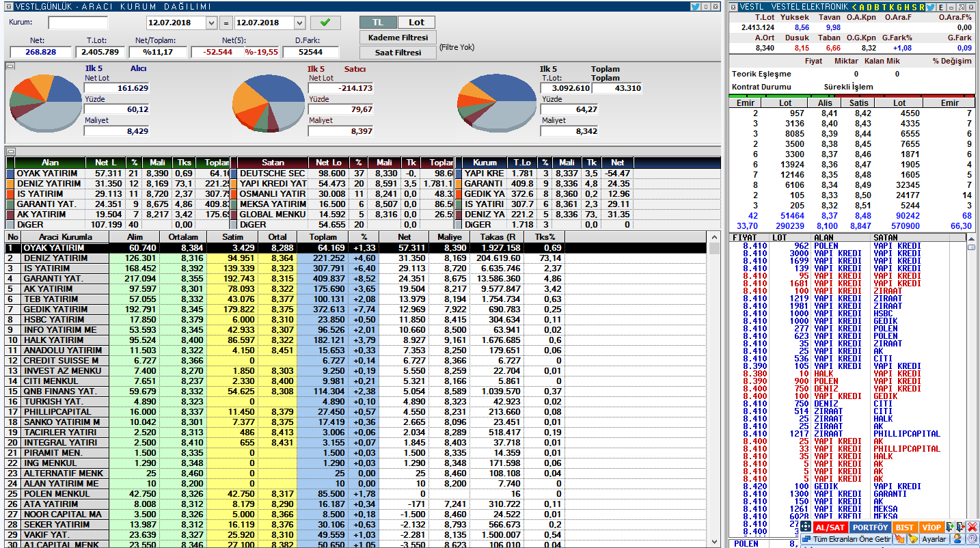Click the pop-out arrow icon in VESTL window title bar
The width and height of the screenshot is (980, 548).
pos(961,8)
